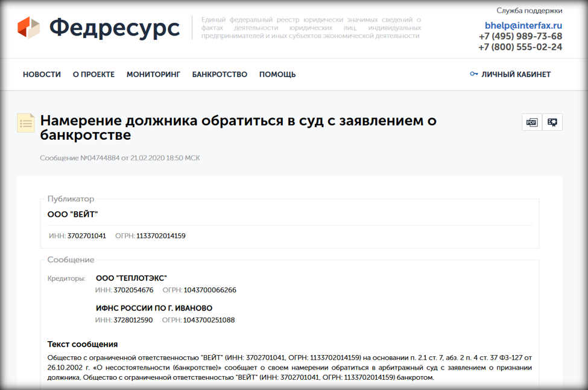Select Мониторинг in the navigation bar
The height and width of the screenshot is (390, 588).
pos(153,74)
